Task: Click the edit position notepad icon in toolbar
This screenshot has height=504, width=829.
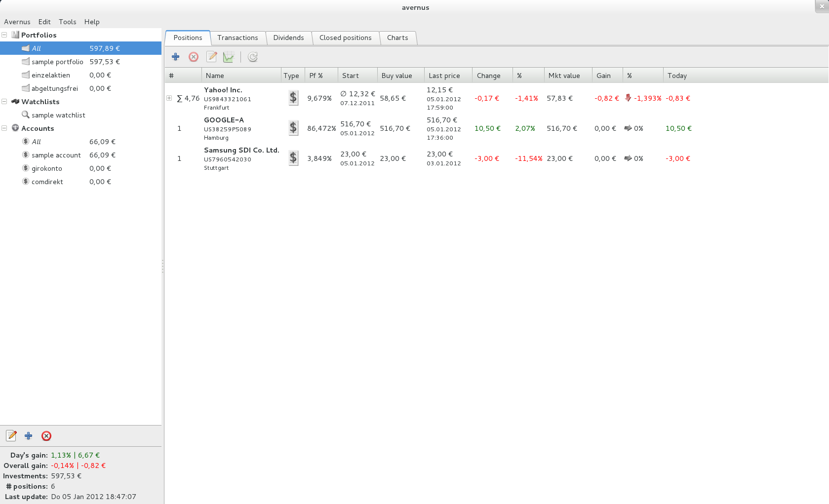Action: pos(212,57)
